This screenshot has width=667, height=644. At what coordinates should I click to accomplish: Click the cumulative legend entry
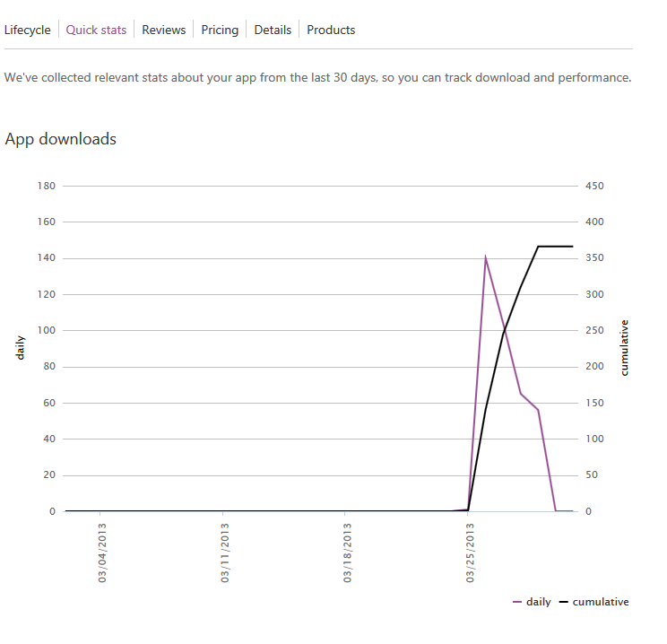[593, 602]
